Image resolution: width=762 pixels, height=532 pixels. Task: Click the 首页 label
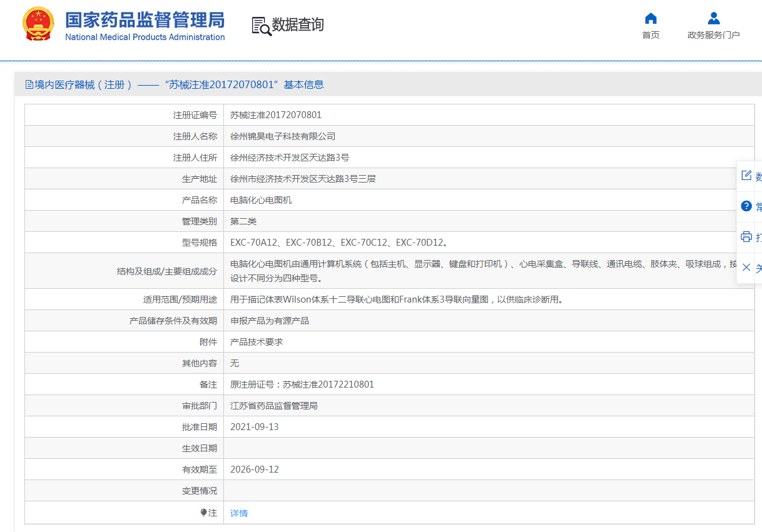point(651,35)
